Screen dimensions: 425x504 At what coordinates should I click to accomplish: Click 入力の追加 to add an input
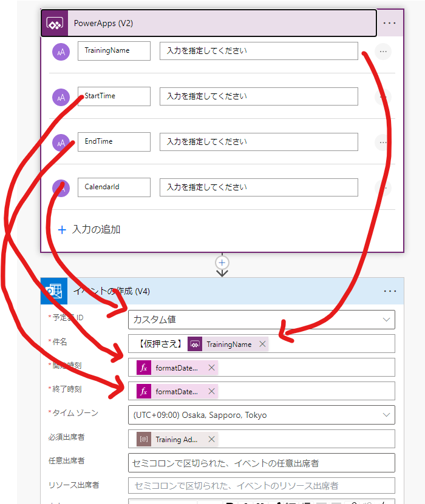89,229
